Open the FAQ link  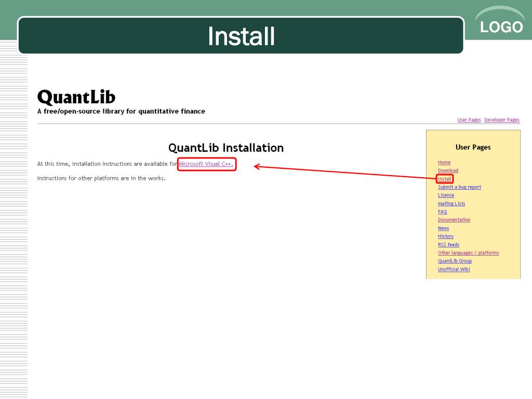[x=443, y=212]
